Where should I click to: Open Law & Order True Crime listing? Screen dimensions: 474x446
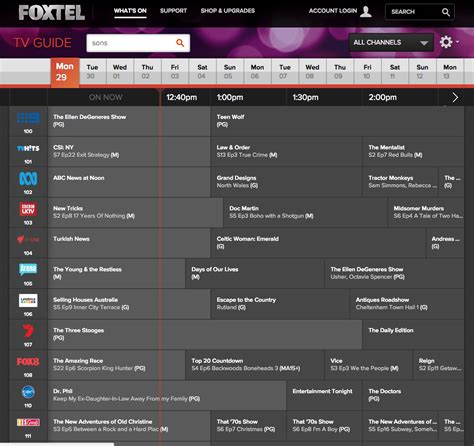coord(287,152)
